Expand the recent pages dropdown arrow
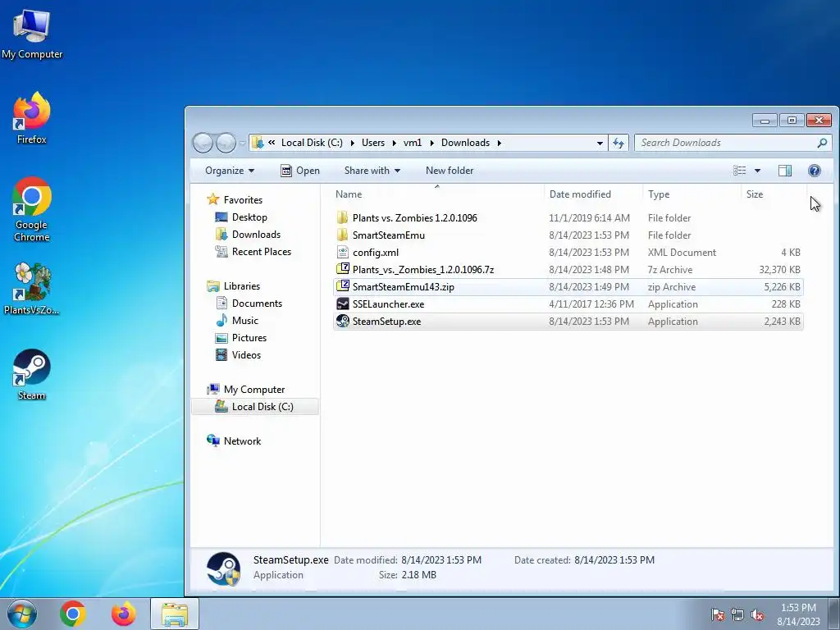The image size is (840, 630). [242, 143]
